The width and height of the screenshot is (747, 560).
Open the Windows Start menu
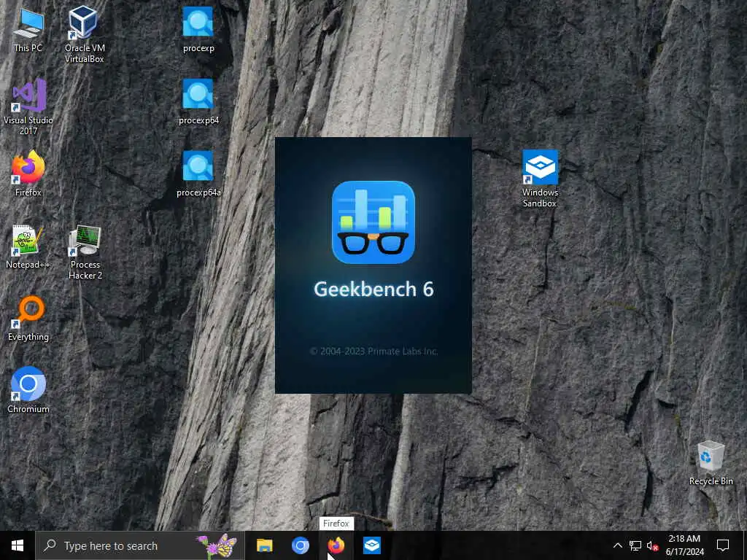[18, 545]
